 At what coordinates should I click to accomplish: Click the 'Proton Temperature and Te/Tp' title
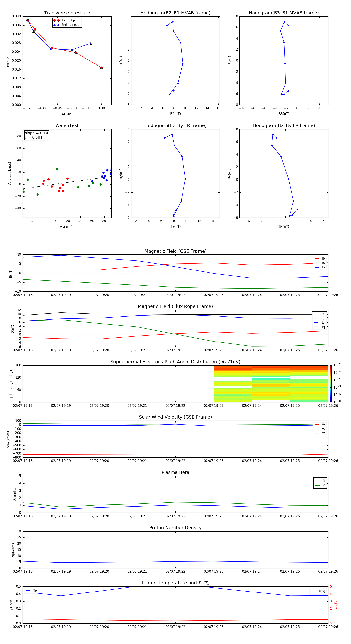pos(175,583)
